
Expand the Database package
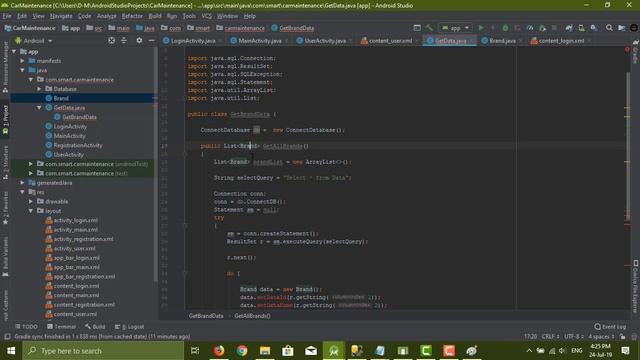39,89
